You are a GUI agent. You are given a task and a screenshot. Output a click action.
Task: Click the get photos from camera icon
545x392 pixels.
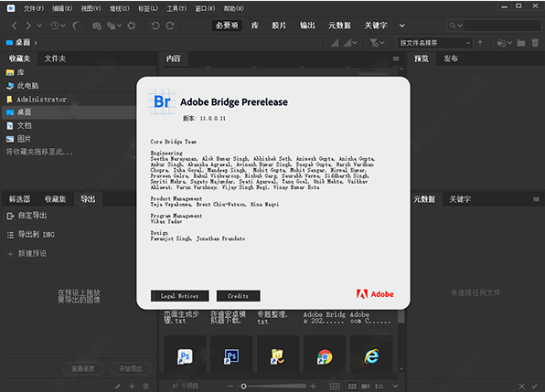point(97,26)
